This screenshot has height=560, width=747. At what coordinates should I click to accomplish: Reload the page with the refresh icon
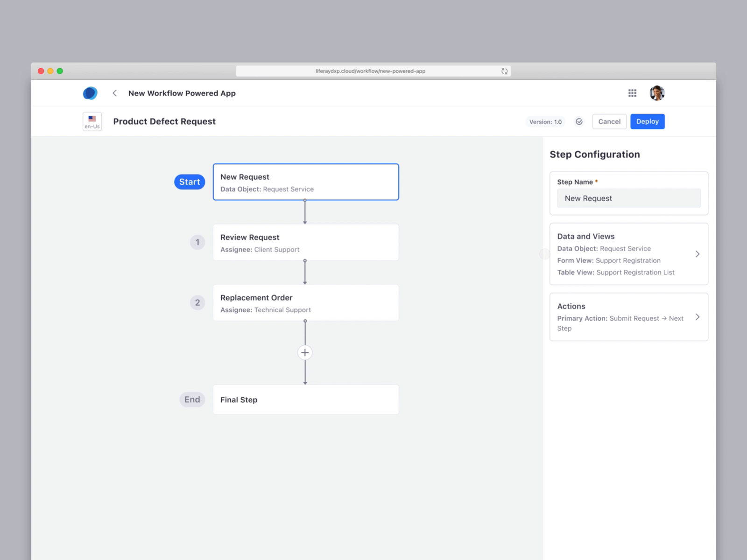(x=504, y=71)
